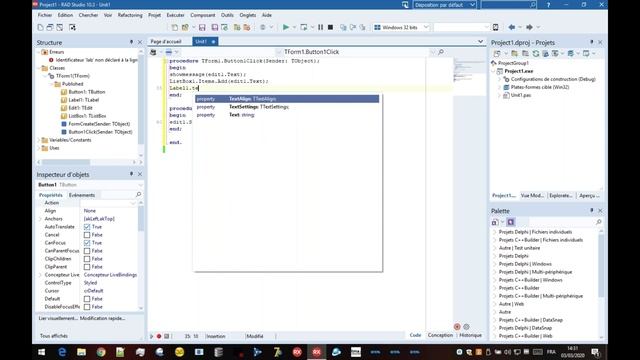Open the Windows 32 bits platform dropdown
This screenshot has width=640, height=360.
click(426, 27)
